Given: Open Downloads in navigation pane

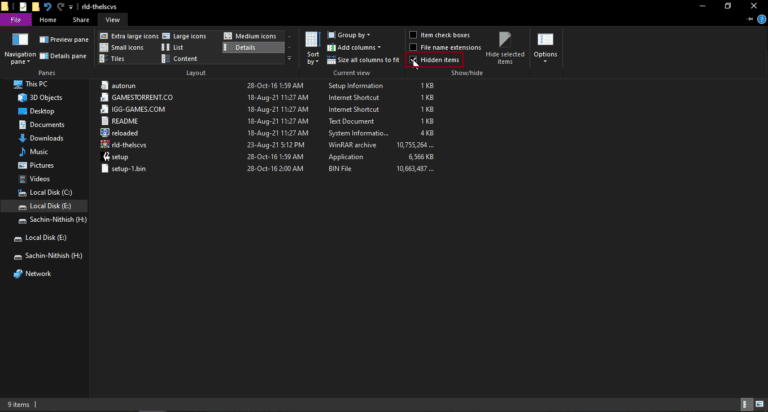Looking at the screenshot, I should coord(41,138).
